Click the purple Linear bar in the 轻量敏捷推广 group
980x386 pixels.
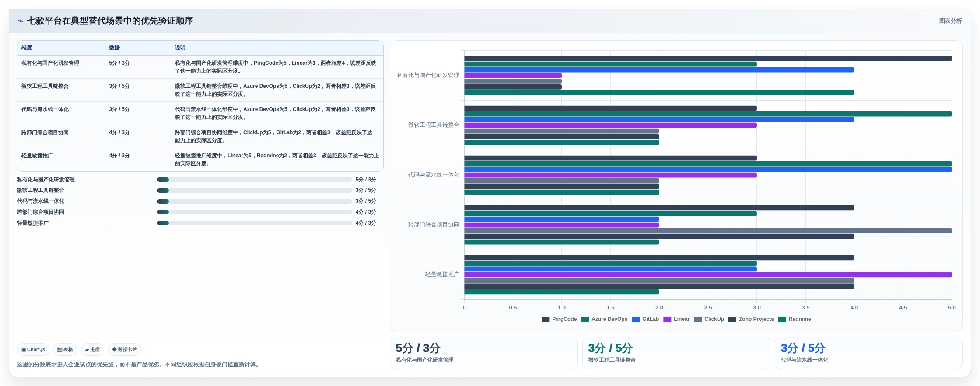pyautogui.click(x=708, y=275)
